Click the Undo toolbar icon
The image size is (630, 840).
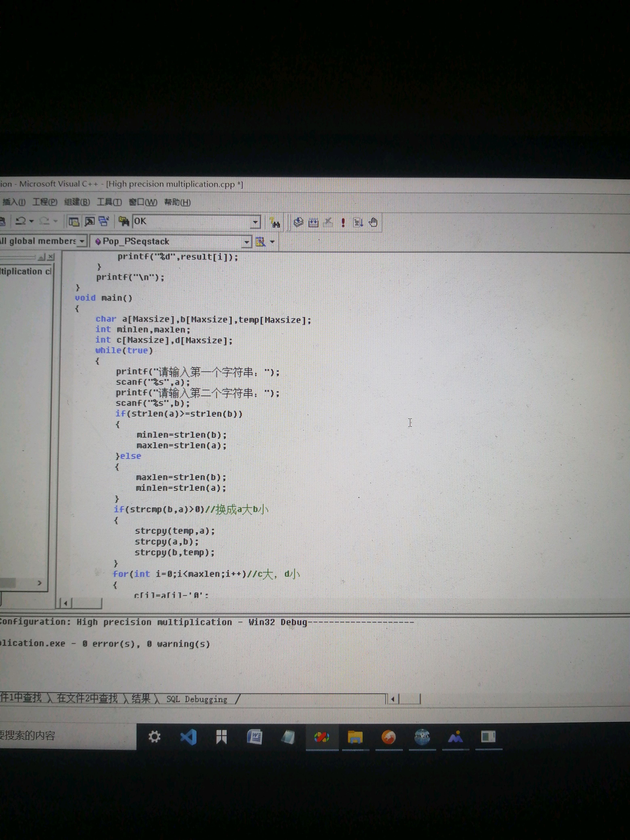click(21, 221)
